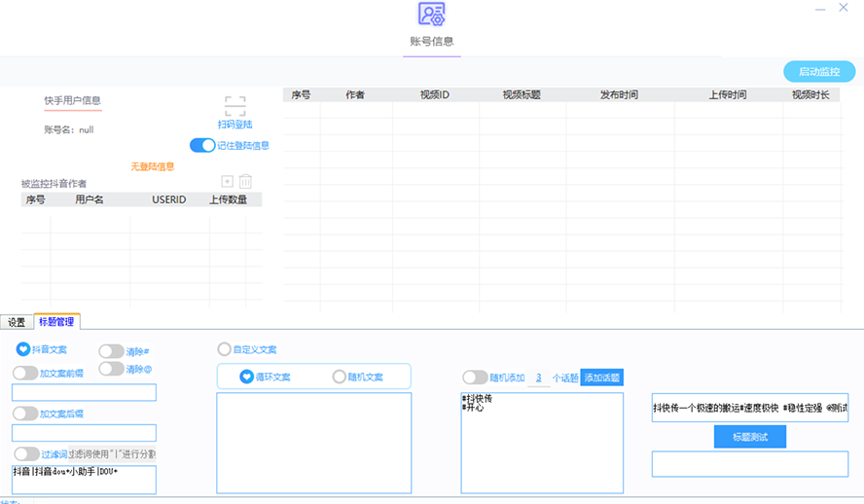The image size is (864, 504).
Task: Click the filter words text box
Action: tap(84, 480)
